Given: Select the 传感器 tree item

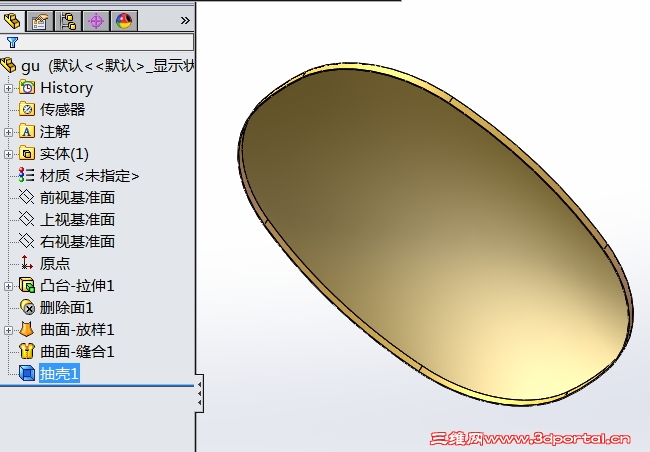Looking at the screenshot, I should pyautogui.click(x=62, y=110).
